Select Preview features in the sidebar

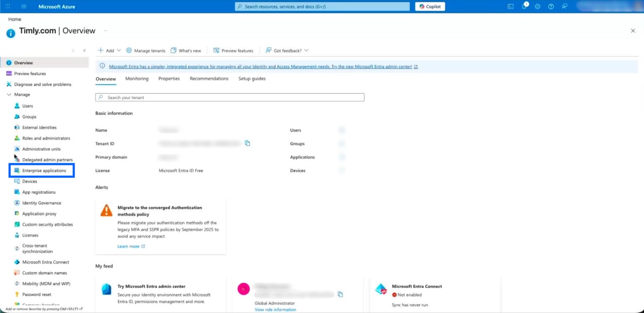[x=30, y=73]
